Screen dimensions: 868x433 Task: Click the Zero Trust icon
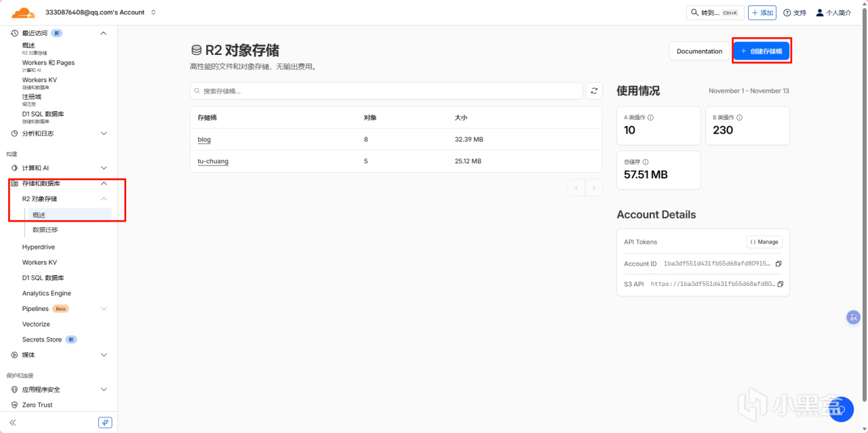tap(14, 405)
